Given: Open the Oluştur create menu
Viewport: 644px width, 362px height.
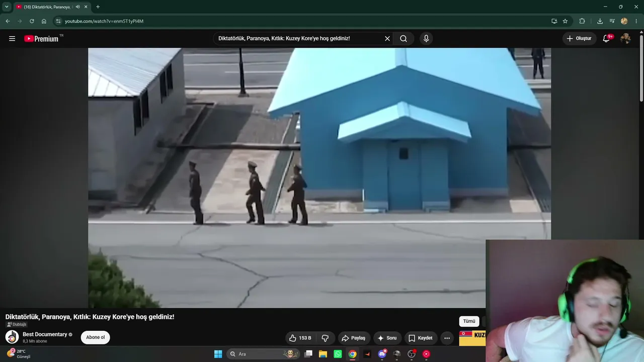Looking at the screenshot, I should click(580, 39).
